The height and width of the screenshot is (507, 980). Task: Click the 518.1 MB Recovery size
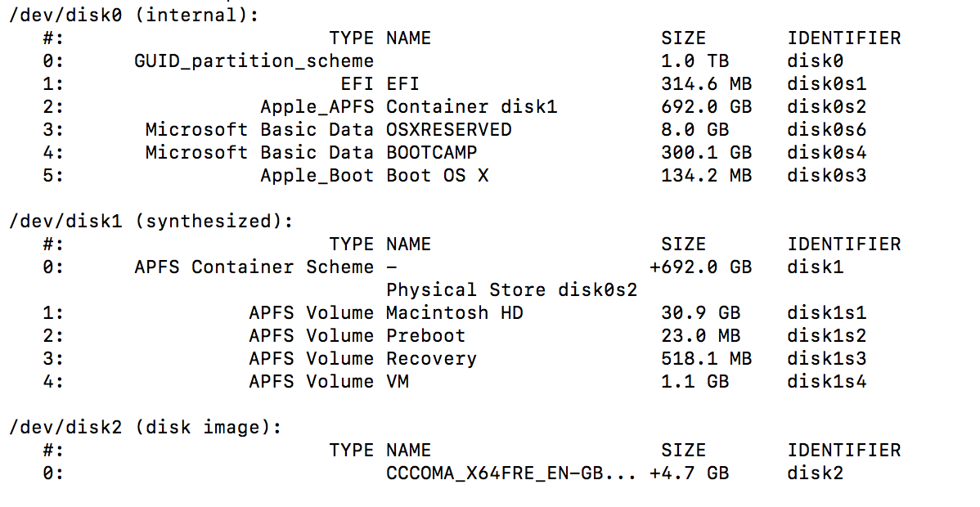705,358
